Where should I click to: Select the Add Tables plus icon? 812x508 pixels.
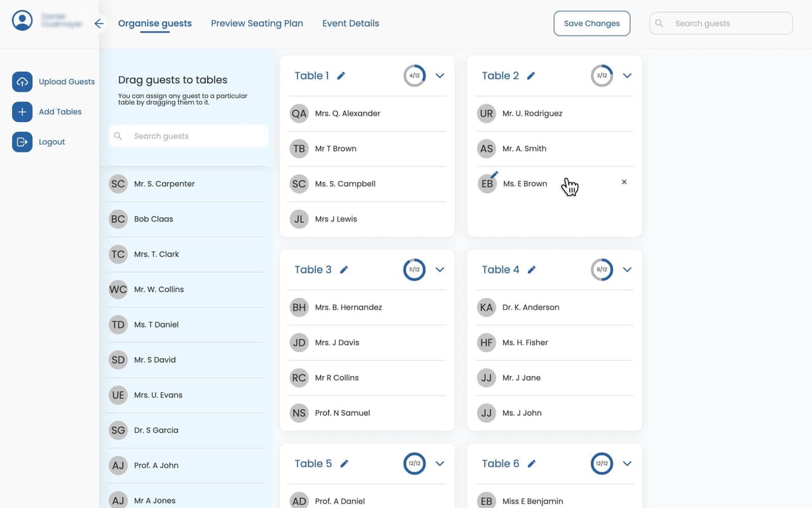coord(22,111)
